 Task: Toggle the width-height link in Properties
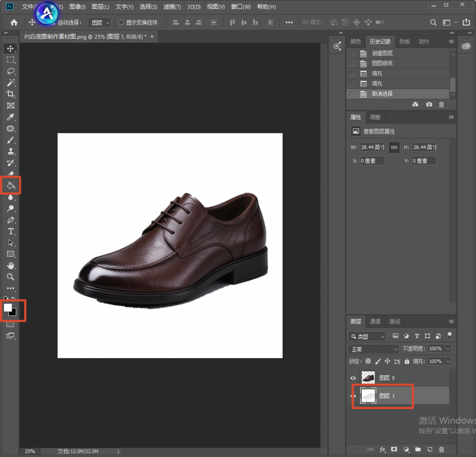tap(394, 147)
